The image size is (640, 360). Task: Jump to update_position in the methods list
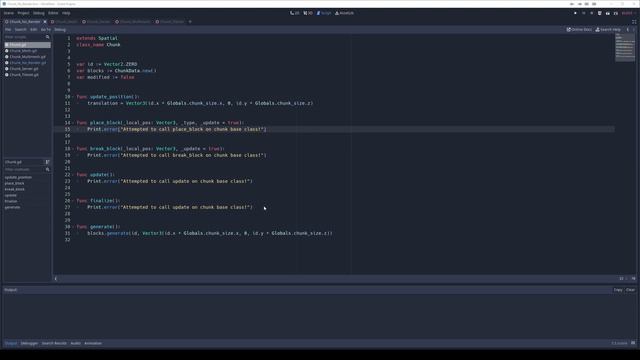pyautogui.click(x=18, y=177)
